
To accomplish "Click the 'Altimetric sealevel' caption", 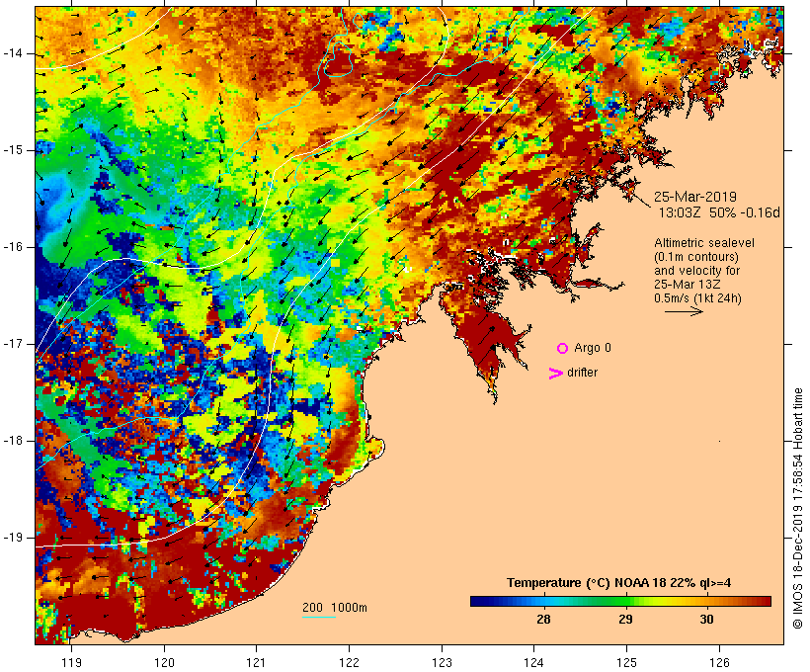I will 704,243.
